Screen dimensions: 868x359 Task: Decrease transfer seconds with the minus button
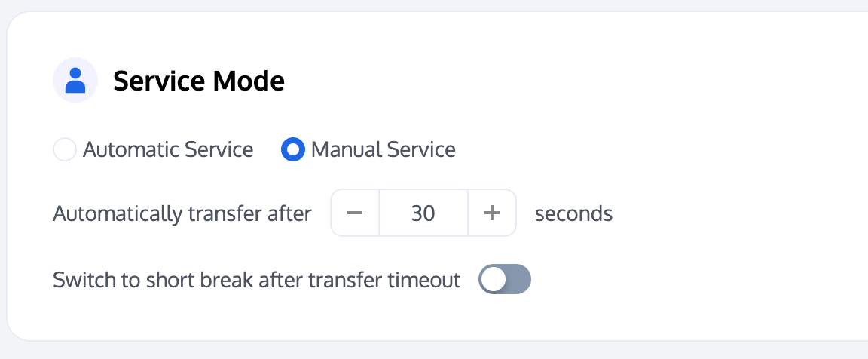tap(355, 213)
